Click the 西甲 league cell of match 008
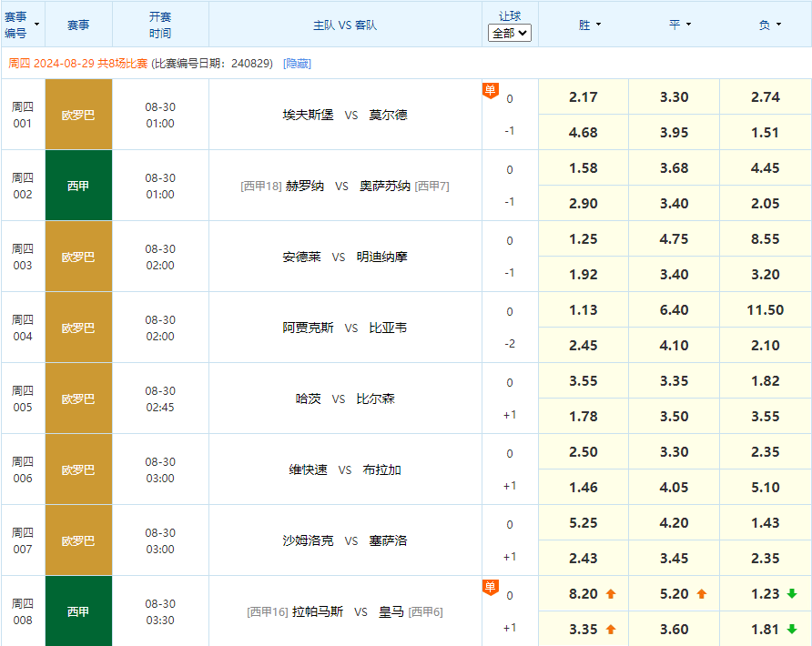Screen dimensions: 812x646 tap(78, 611)
